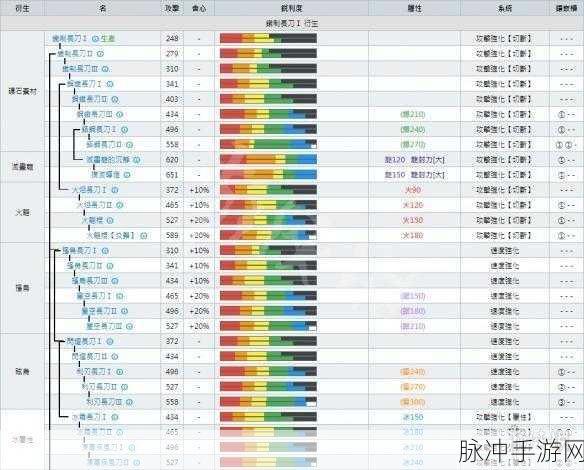Open weapon name link in the 248 row
This screenshot has height=470, width=584.
(x=70, y=38)
